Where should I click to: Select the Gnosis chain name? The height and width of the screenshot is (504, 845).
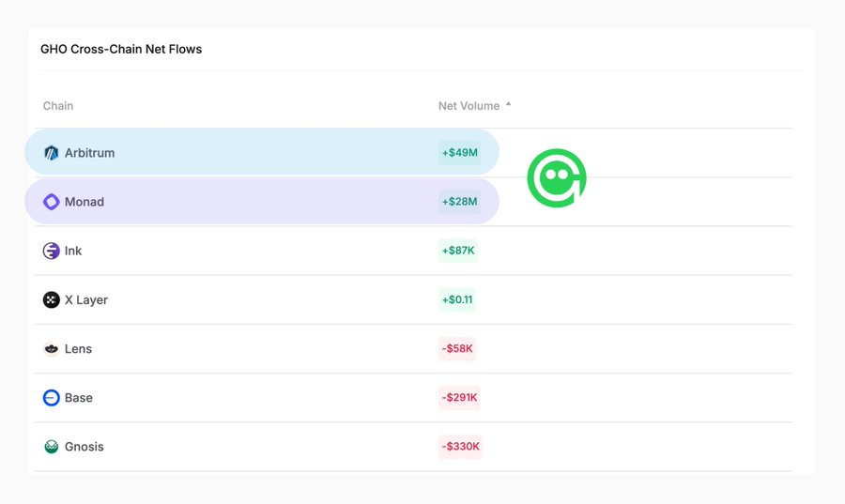click(84, 447)
